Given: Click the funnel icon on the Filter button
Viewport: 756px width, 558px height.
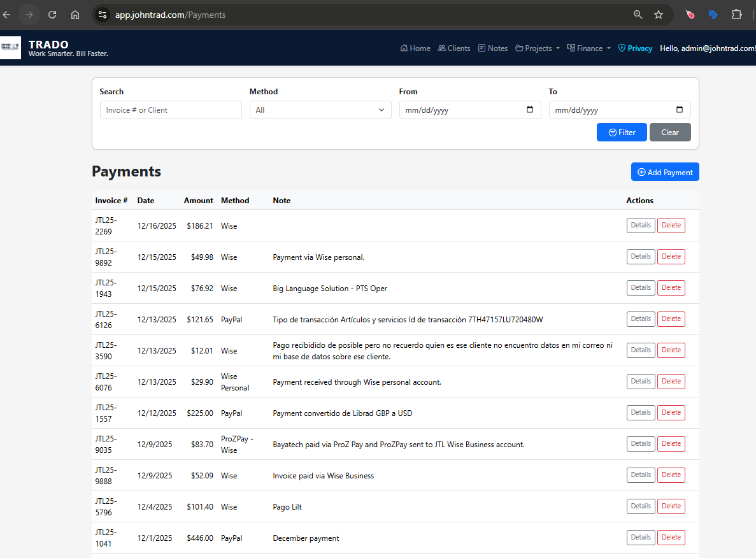Looking at the screenshot, I should pyautogui.click(x=613, y=132).
